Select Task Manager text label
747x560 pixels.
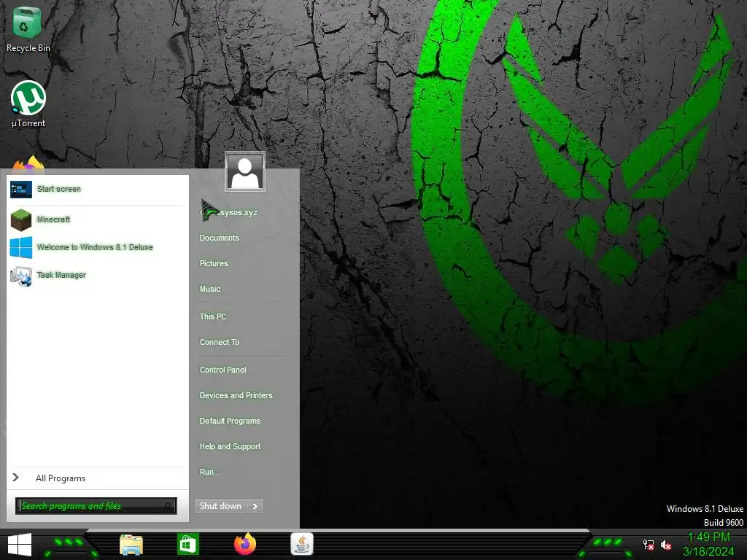click(61, 275)
